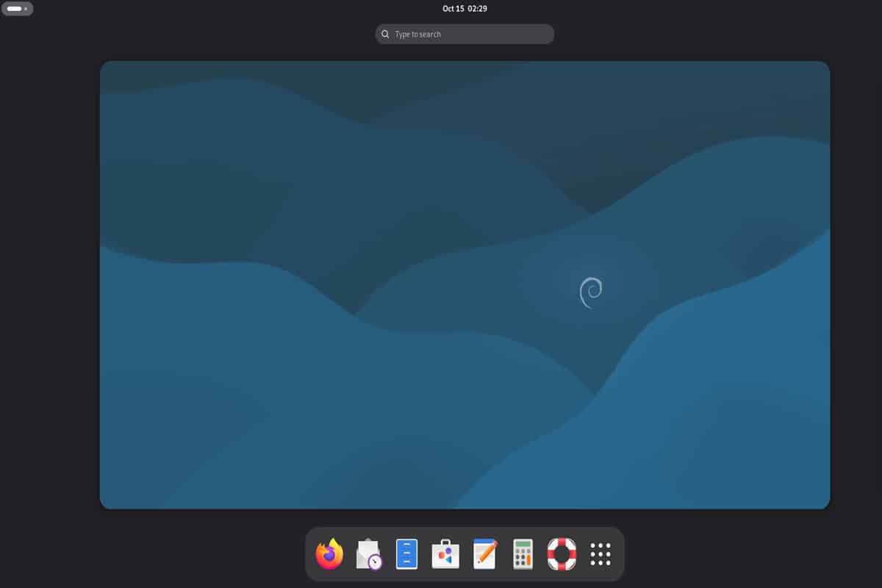
Task: Launch the Evolution mail client
Action: pyautogui.click(x=367, y=553)
